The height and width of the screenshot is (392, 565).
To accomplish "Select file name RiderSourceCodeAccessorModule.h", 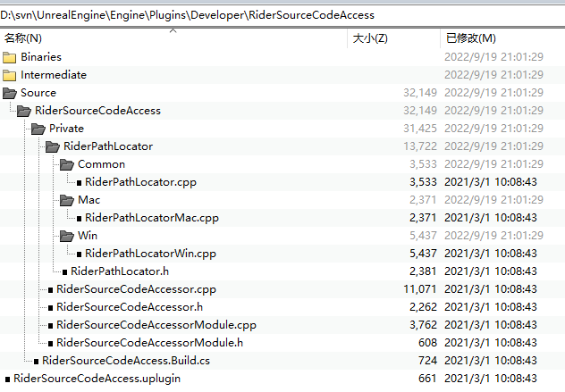I will coord(150,343).
